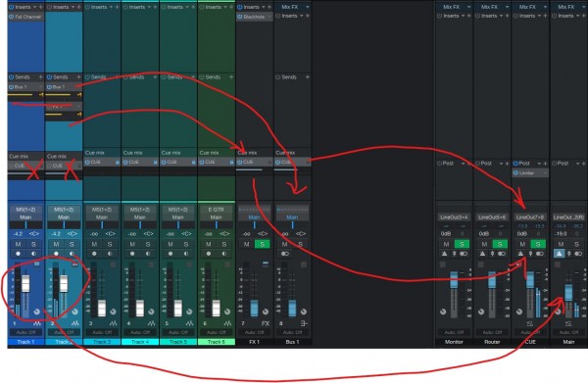Click microphone talkback icon on Router channel
The width and height of the screenshot is (588, 383).
[x=492, y=254]
